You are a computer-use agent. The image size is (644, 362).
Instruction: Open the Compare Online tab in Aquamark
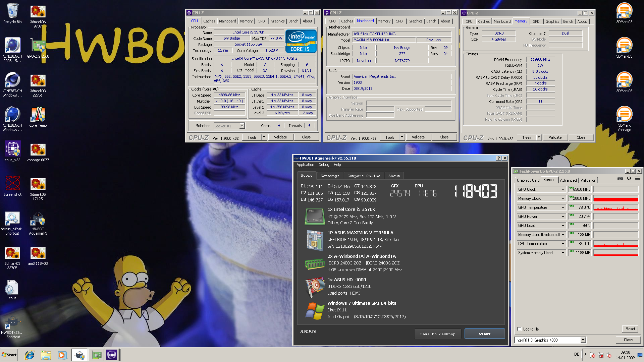click(364, 176)
